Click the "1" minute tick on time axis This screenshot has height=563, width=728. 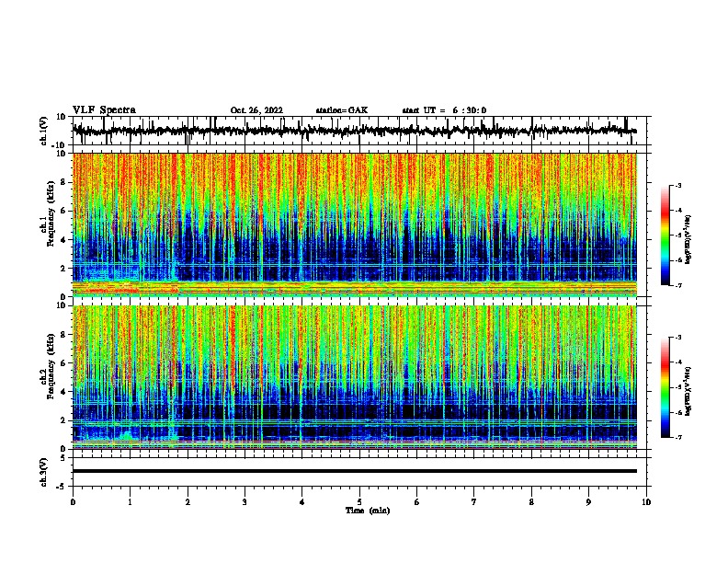[x=130, y=502]
